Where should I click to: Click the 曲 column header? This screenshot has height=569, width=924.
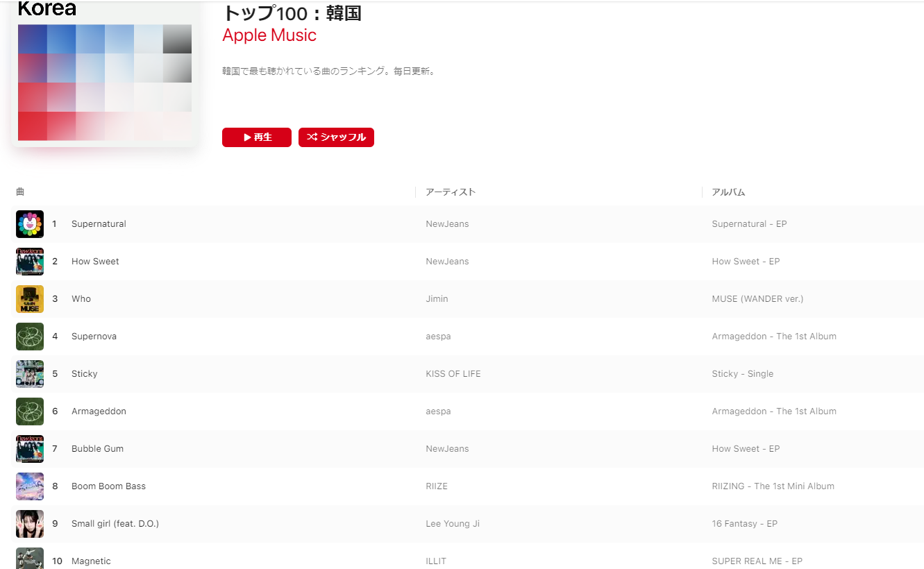20,192
